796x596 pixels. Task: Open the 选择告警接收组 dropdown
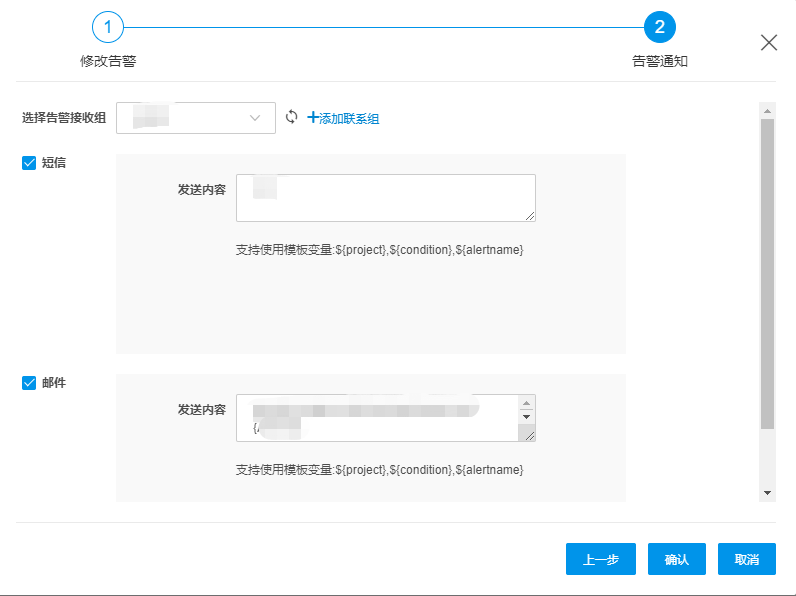click(x=196, y=118)
